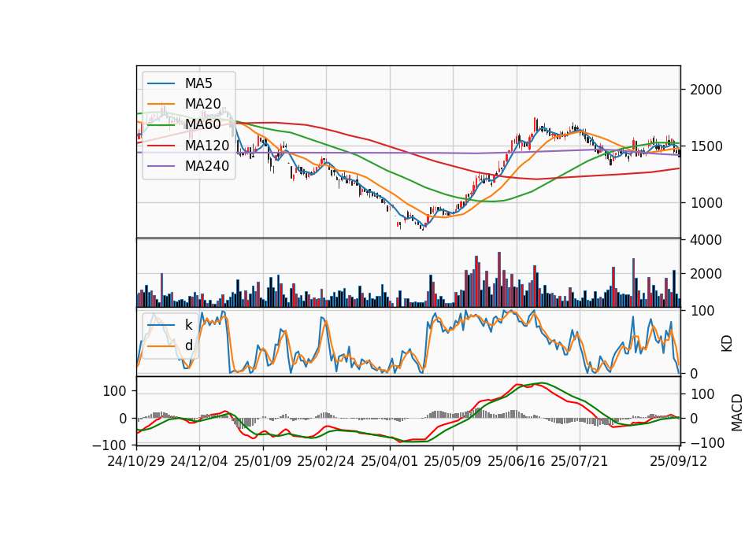Click the 25/02/24 date axis label

(326, 461)
